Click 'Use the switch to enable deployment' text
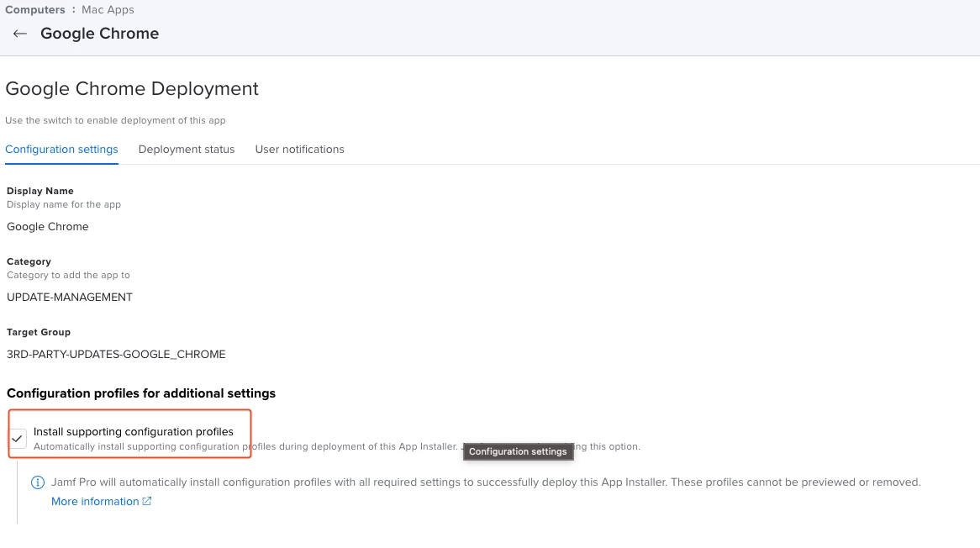 point(115,120)
